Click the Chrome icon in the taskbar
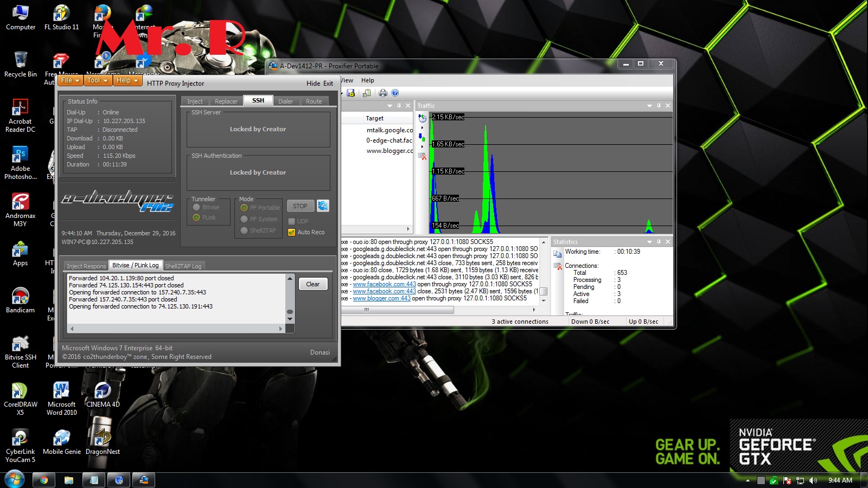Screen dimensions: 868x488 coord(43,480)
